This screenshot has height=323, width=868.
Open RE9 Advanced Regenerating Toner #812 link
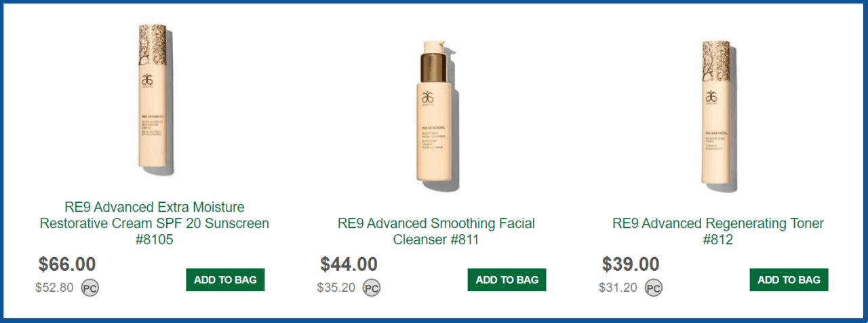(x=718, y=231)
